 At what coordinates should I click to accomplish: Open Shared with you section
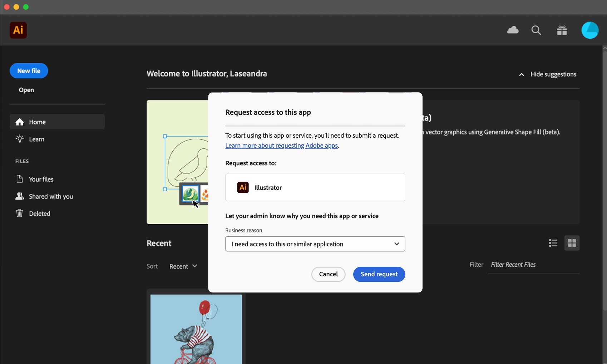[x=50, y=196]
